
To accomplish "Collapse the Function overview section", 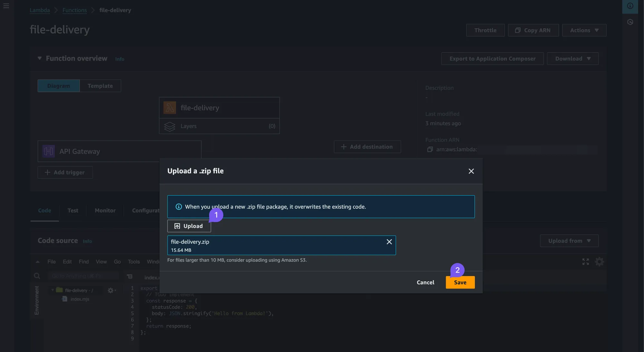I will [x=40, y=58].
